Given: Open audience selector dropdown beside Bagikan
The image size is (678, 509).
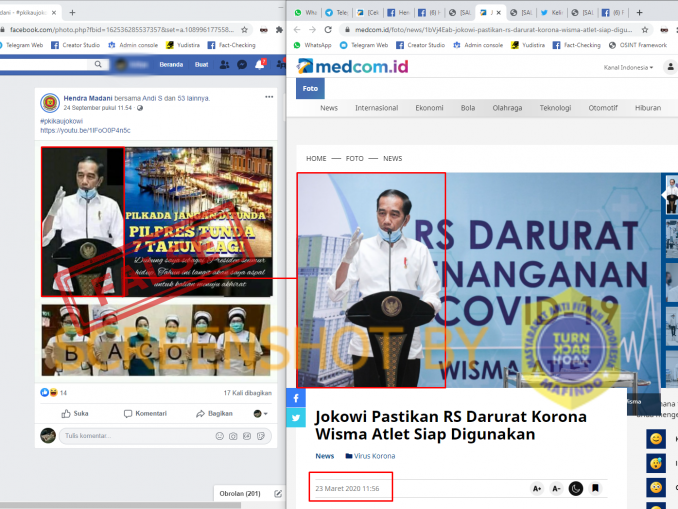Looking at the screenshot, I should pyautogui.click(x=260, y=413).
